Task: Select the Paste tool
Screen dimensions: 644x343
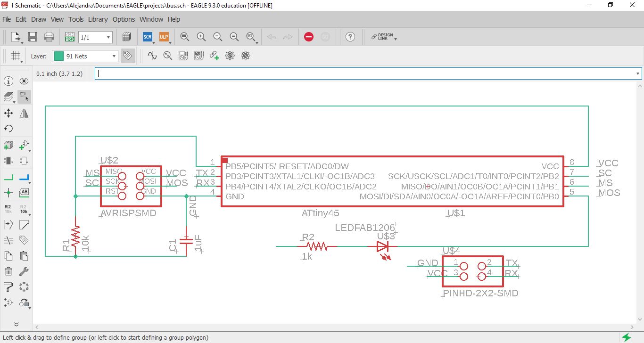Action: pos(24,256)
